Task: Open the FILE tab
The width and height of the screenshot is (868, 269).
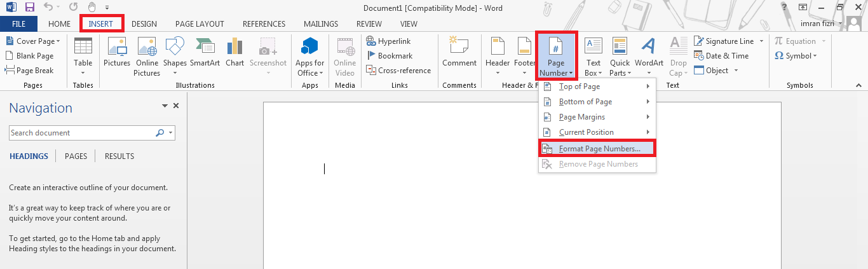Action: click(18, 24)
